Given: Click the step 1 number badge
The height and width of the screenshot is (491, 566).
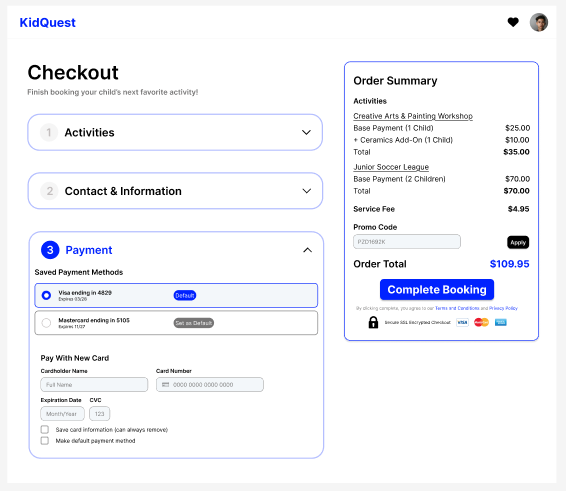Looking at the screenshot, I should coord(49,132).
